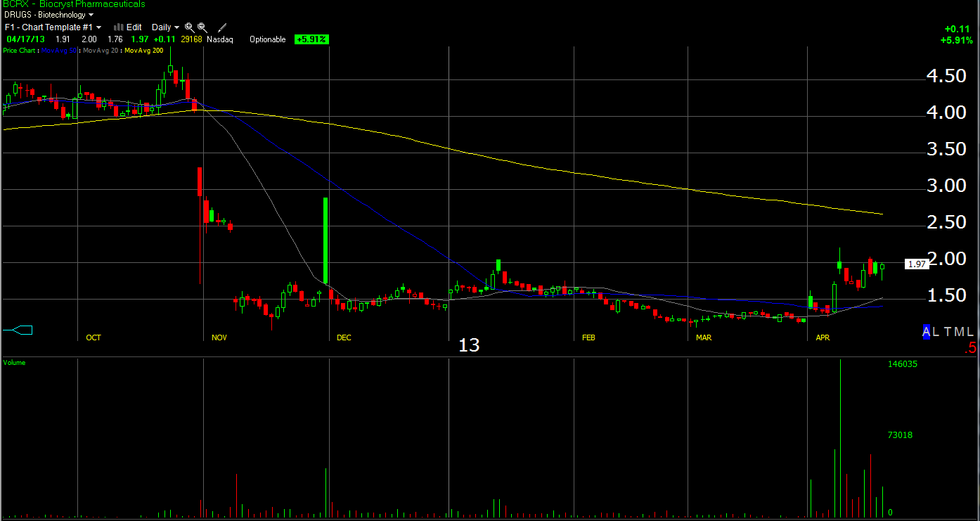The image size is (980, 521).
Task: Click the MovAvg 200 legend label
Action: (x=144, y=51)
